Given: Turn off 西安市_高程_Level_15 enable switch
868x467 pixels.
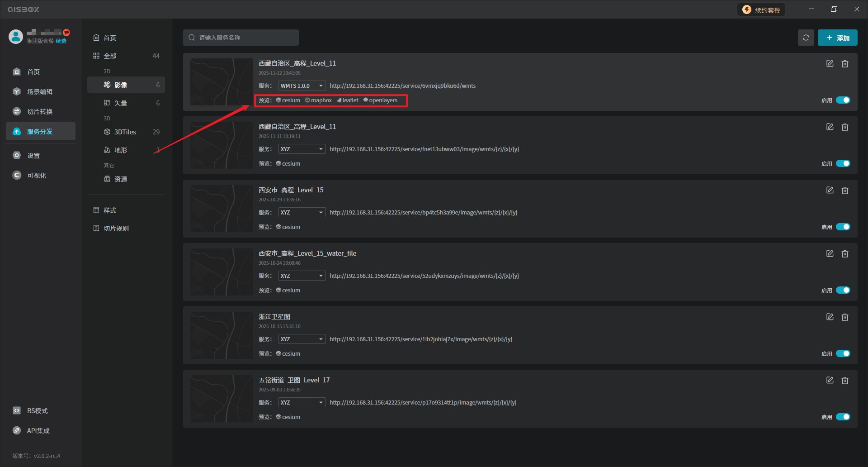Looking at the screenshot, I should [843, 227].
